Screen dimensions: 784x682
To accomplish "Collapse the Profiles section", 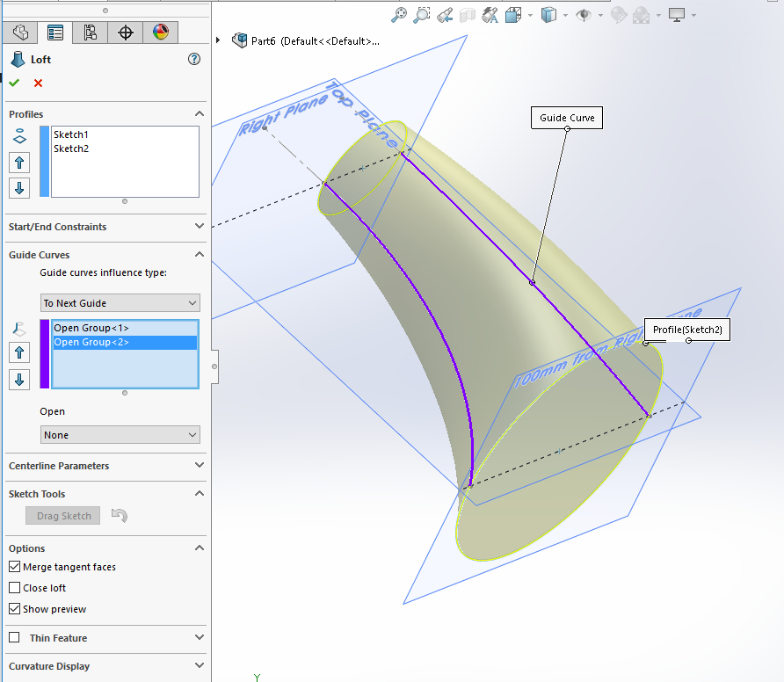I will click(x=200, y=114).
